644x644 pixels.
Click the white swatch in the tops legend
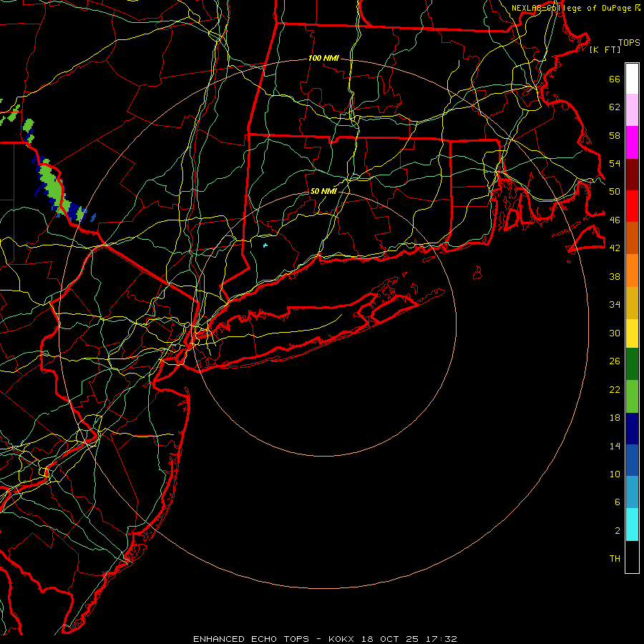click(632, 79)
